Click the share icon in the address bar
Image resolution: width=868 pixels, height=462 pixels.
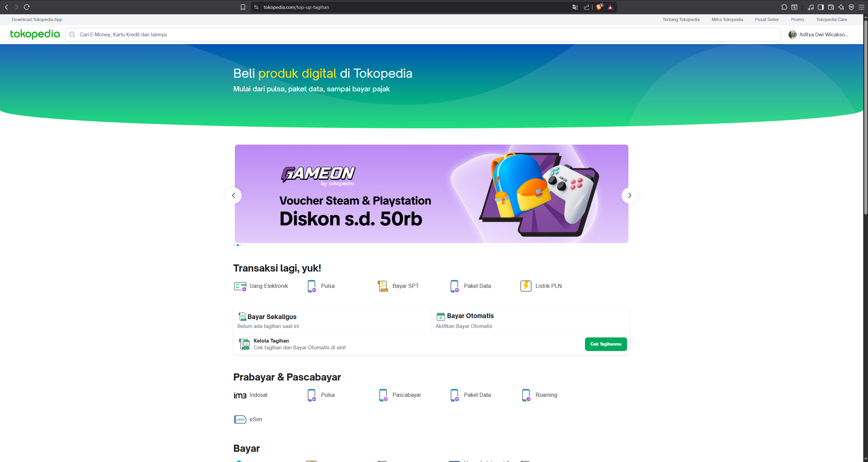[586, 7]
